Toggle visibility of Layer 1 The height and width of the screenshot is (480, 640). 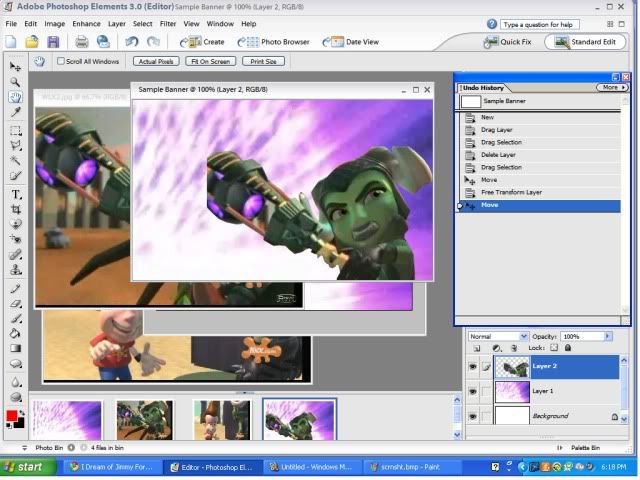pyautogui.click(x=472, y=391)
